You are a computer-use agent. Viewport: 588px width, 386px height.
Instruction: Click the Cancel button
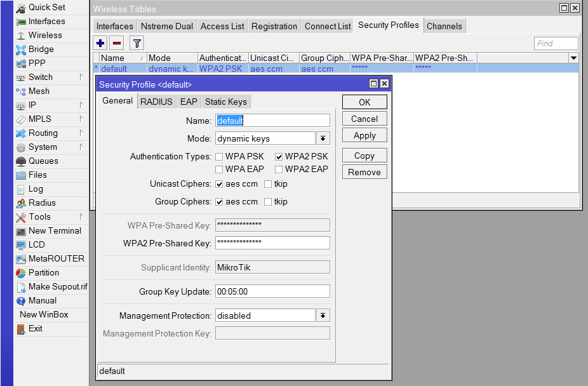click(364, 119)
